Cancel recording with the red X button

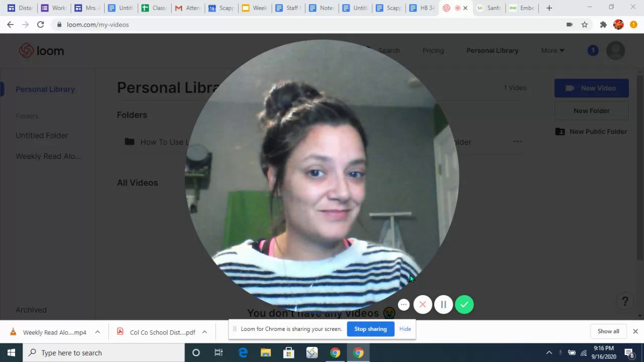tap(423, 305)
